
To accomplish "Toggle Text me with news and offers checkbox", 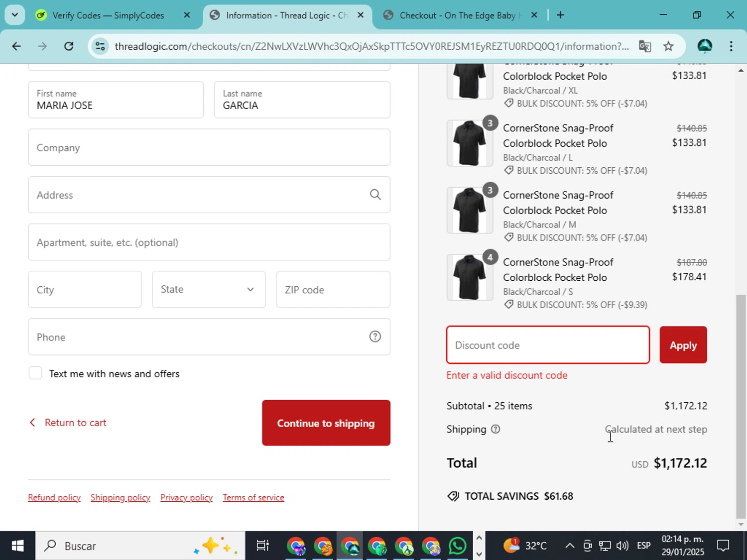I will pyautogui.click(x=35, y=373).
